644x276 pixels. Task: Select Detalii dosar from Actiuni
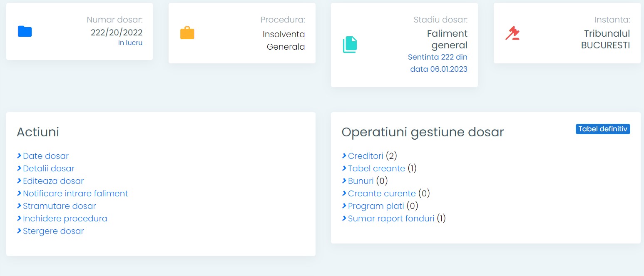pyautogui.click(x=49, y=168)
